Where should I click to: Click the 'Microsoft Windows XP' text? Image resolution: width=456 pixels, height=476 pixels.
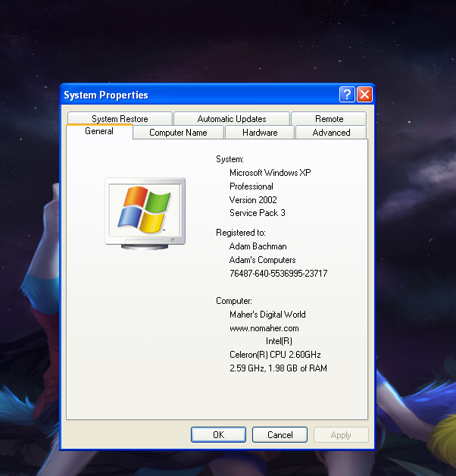270,173
